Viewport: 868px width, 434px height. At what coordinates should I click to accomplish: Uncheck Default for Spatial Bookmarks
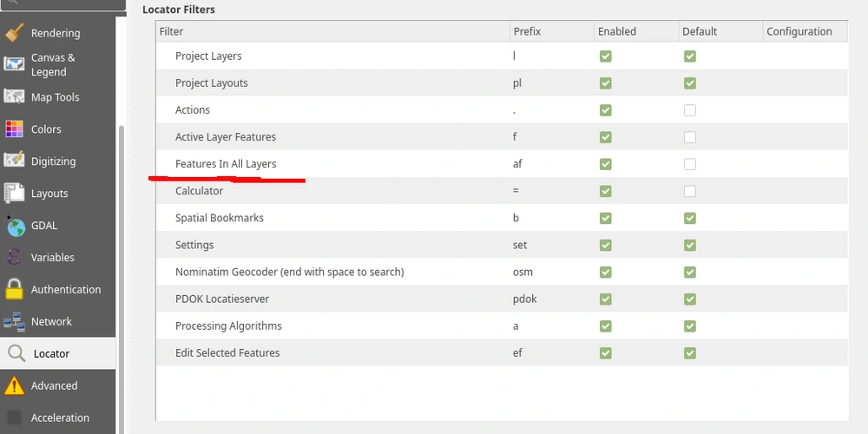690,218
